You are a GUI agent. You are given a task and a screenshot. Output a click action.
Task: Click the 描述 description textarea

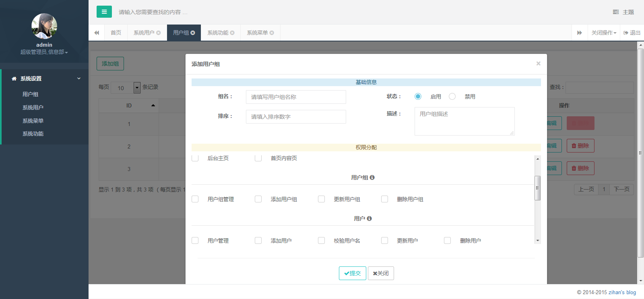[x=464, y=121]
